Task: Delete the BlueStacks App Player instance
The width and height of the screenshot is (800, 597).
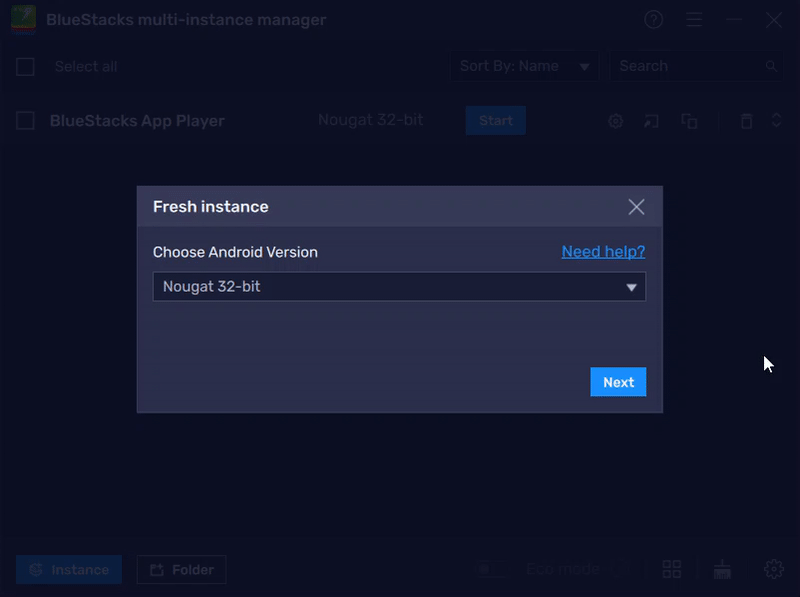Action: point(745,120)
